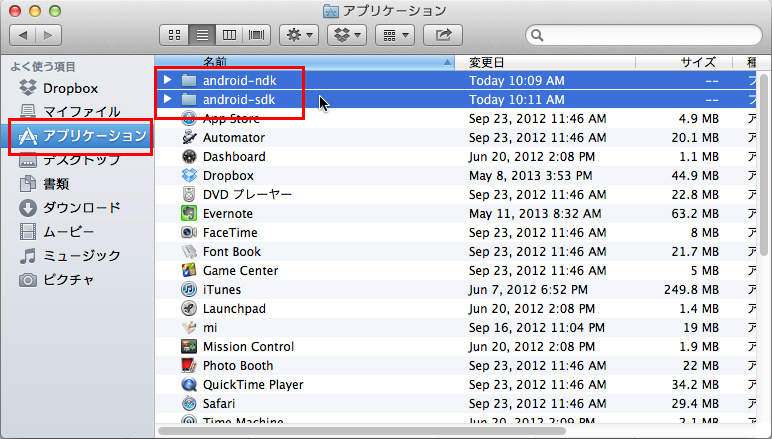The height and width of the screenshot is (439, 772).
Task: Expand the android-sdk folder triangle
Action: click(x=167, y=99)
